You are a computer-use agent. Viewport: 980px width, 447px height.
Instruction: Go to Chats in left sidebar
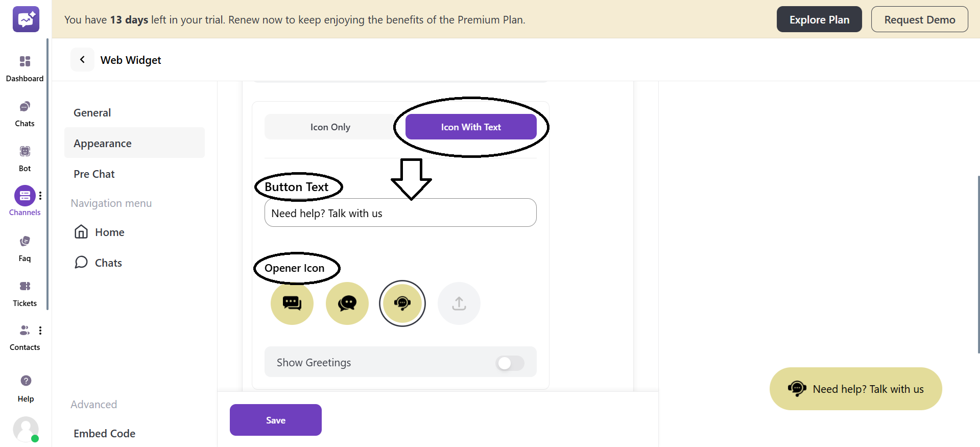pos(25,107)
